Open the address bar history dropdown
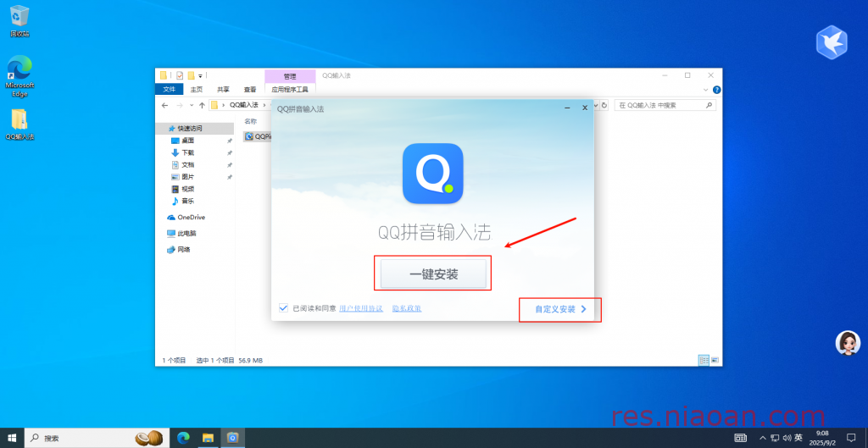Screen dimensions: 868x448 (x=596, y=105)
